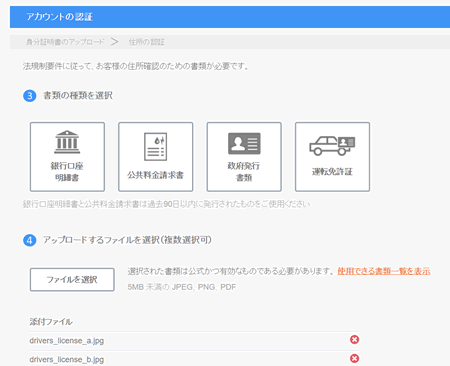The height and width of the screenshot is (366, 450).
Task: Pick the car driver's license icon
Action: 332,146
